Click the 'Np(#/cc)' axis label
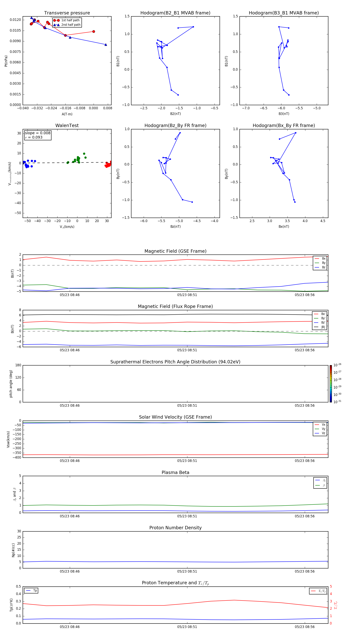351x644 pixels. tap(13, 550)
